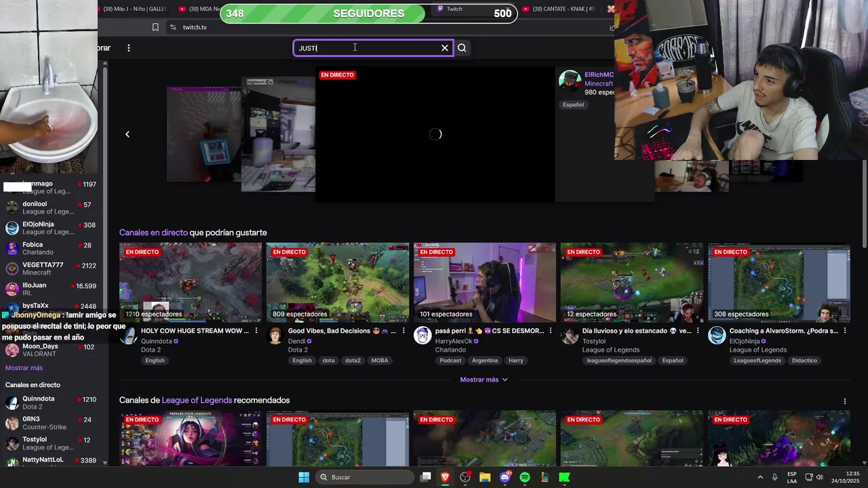Open VEGETTA777 channel in sidebar
The height and width of the screenshot is (488, 868).
click(51, 268)
